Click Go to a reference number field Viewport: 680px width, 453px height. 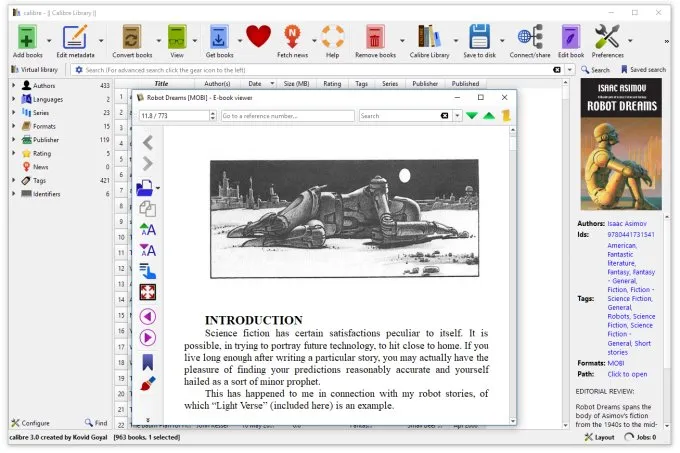[x=288, y=116]
